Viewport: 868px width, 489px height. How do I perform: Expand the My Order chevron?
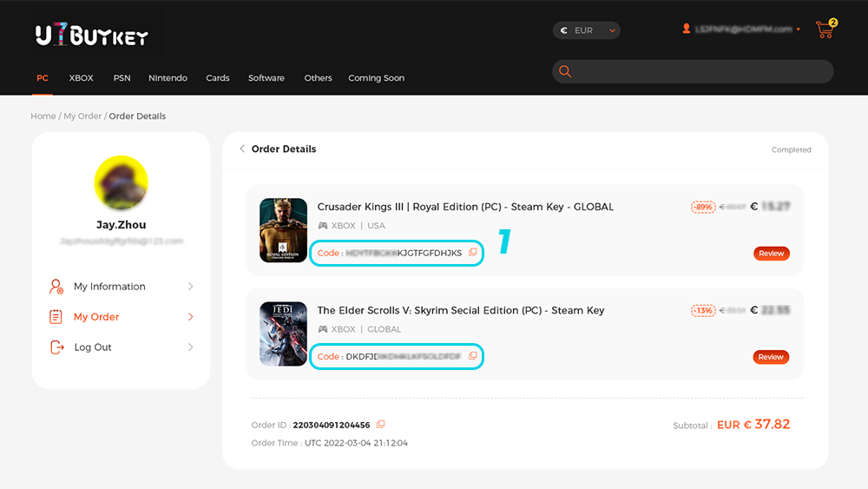190,317
